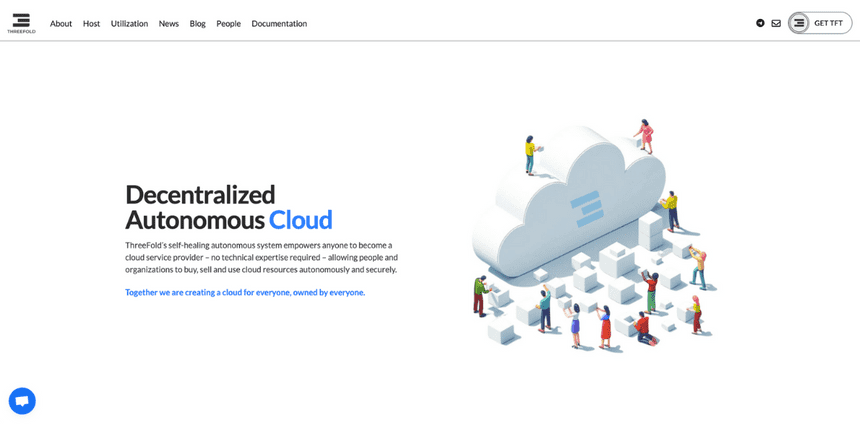860x430 pixels.
Task: Go to the Host page
Action: coord(92,24)
